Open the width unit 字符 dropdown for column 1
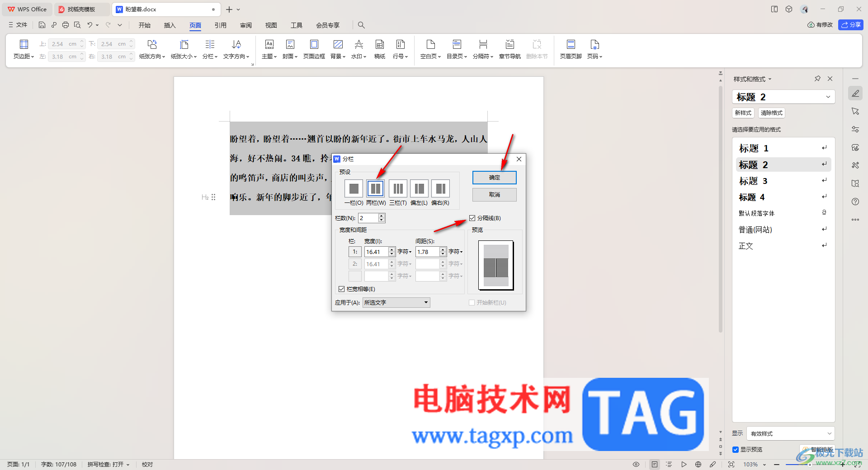 click(x=405, y=252)
